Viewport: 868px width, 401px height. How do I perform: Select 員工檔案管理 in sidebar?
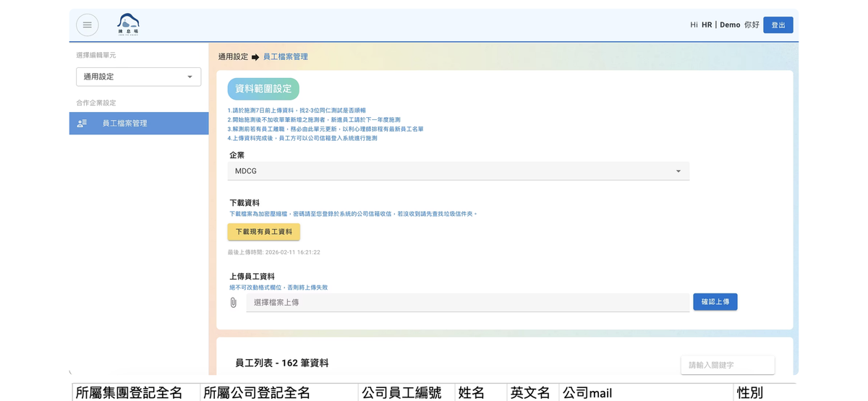click(139, 124)
